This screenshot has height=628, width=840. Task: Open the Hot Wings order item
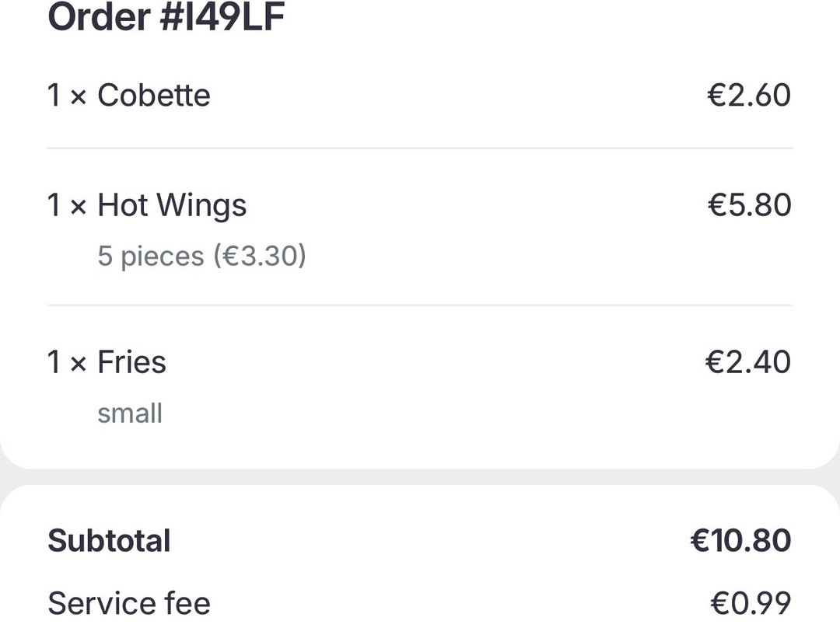coord(420,227)
